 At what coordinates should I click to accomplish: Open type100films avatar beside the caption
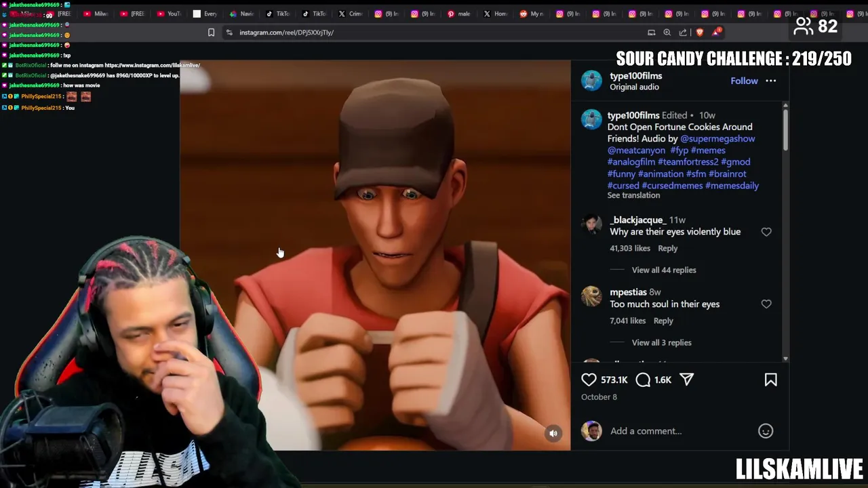[x=591, y=119]
